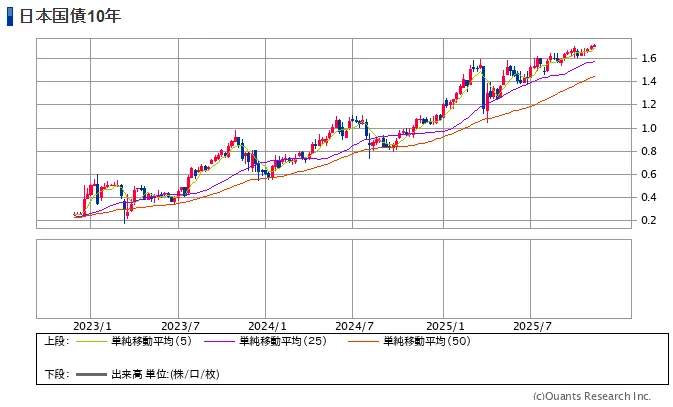Click the 下段 legend row label
Image resolution: width=673 pixels, height=407 pixels.
56,374
